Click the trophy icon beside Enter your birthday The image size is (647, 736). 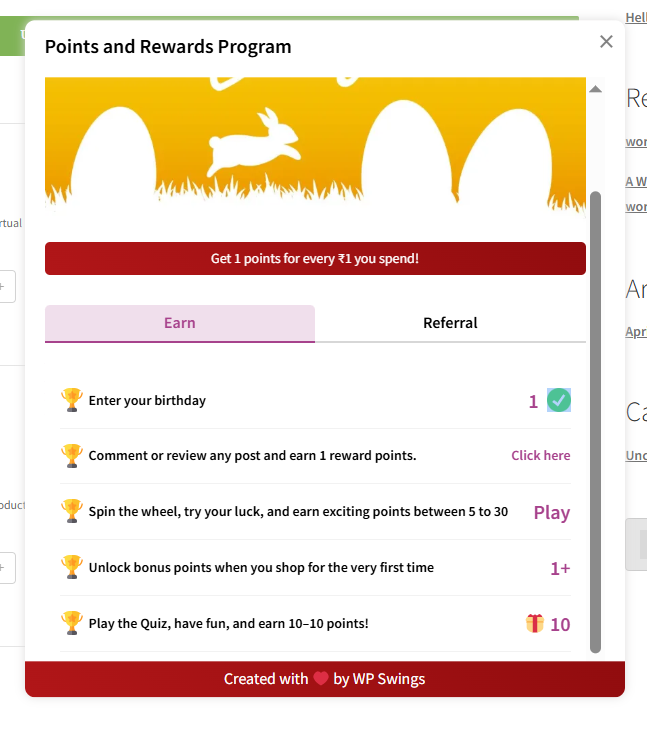(x=72, y=400)
